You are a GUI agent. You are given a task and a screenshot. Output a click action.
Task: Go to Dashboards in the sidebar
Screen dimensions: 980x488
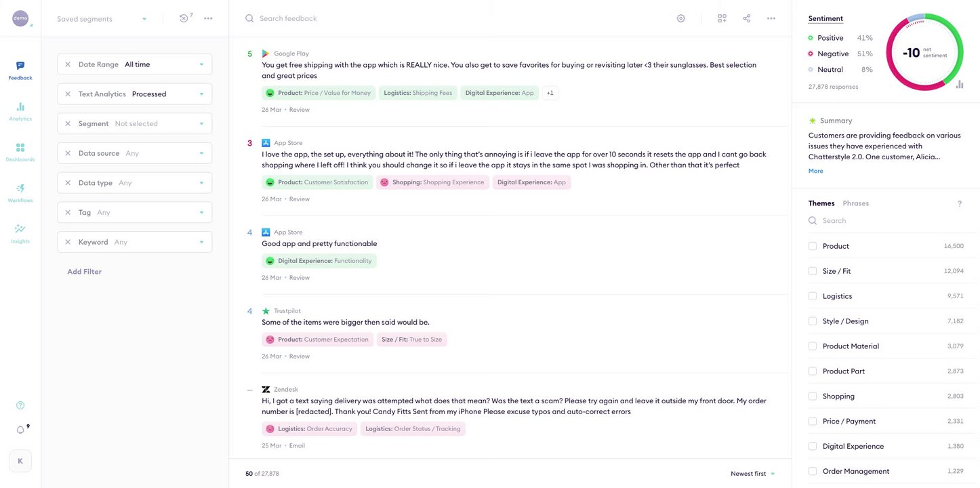point(20,151)
